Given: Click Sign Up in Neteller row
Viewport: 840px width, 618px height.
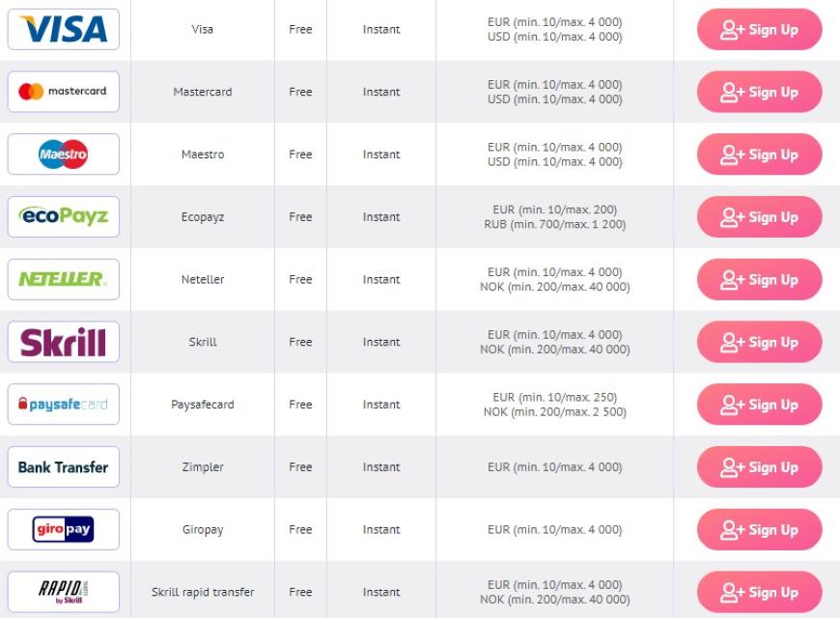Looking at the screenshot, I should click(759, 279).
